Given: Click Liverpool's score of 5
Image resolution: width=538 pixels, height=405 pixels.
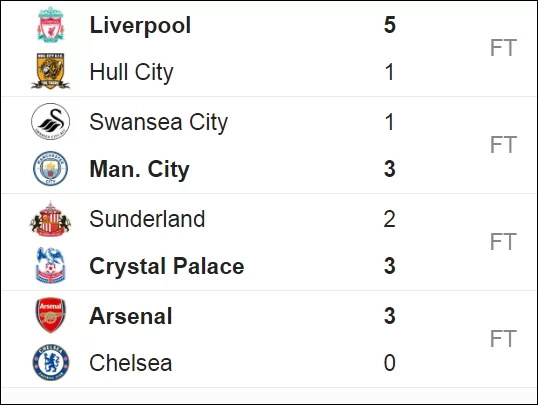Looking at the screenshot, I should pos(390,25).
